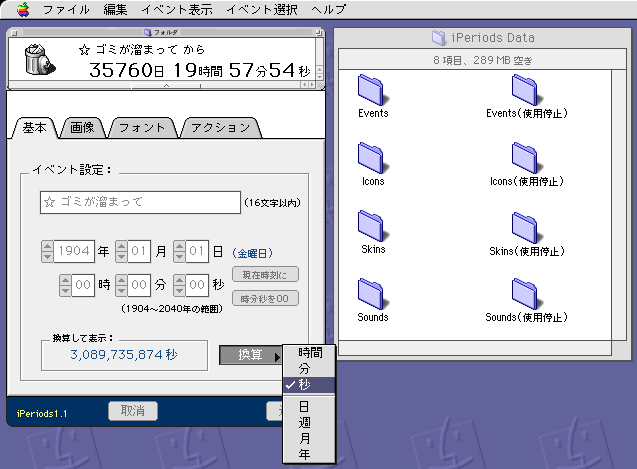Click the event name text field

(x=140, y=202)
